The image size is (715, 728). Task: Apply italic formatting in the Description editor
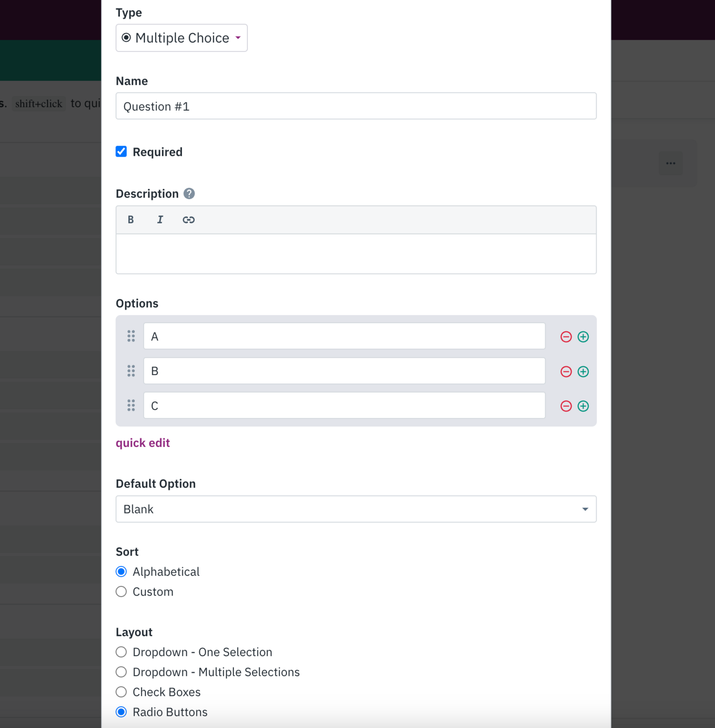click(160, 219)
